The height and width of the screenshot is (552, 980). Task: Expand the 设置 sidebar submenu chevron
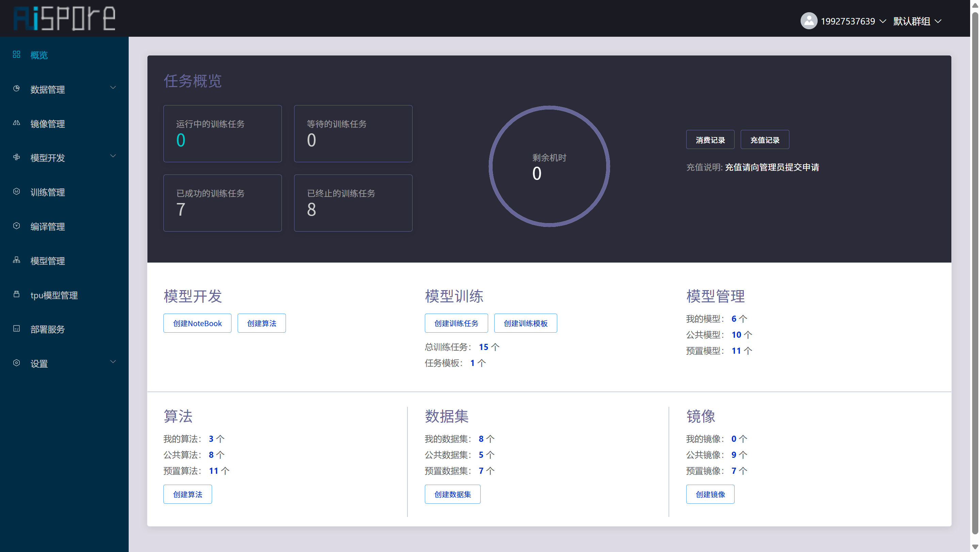point(113,362)
